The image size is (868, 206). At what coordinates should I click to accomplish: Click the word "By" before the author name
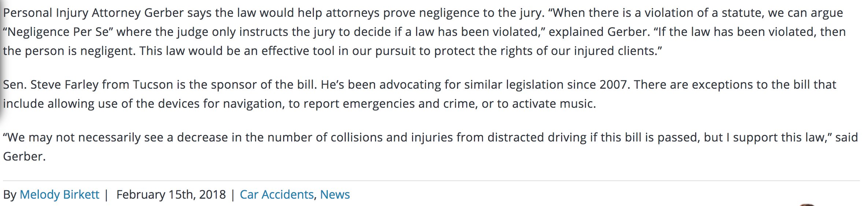pyautogui.click(x=10, y=195)
